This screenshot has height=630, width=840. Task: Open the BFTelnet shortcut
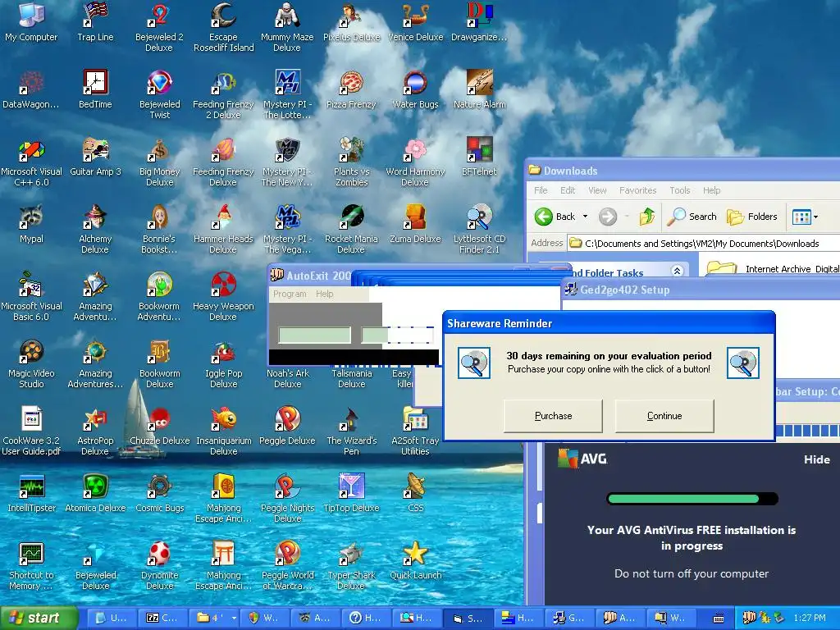click(479, 157)
